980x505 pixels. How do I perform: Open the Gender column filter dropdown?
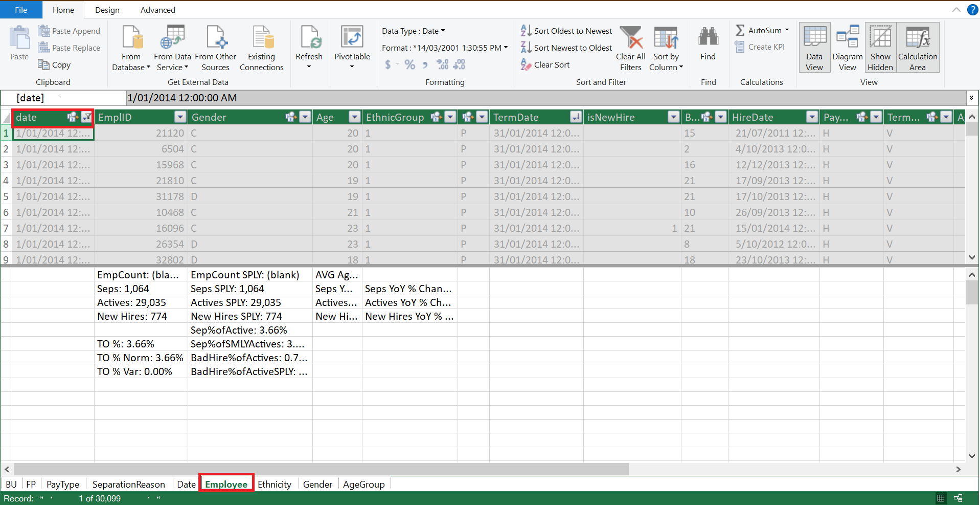click(305, 117)
